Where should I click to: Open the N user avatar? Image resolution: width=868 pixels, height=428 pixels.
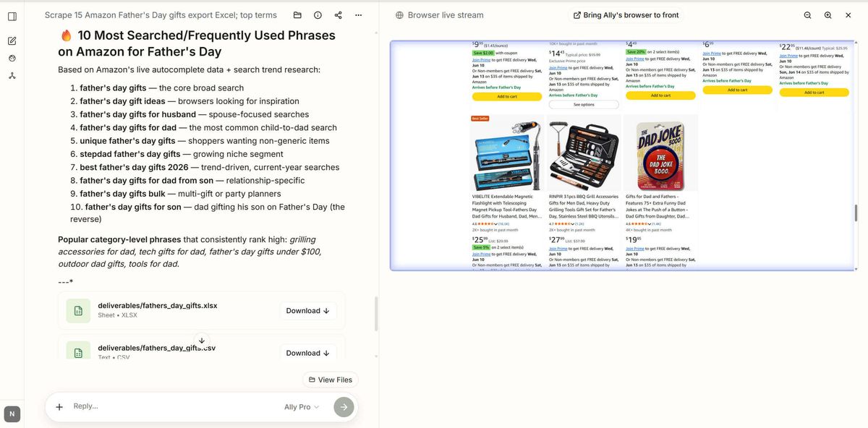tap(12, 414)
